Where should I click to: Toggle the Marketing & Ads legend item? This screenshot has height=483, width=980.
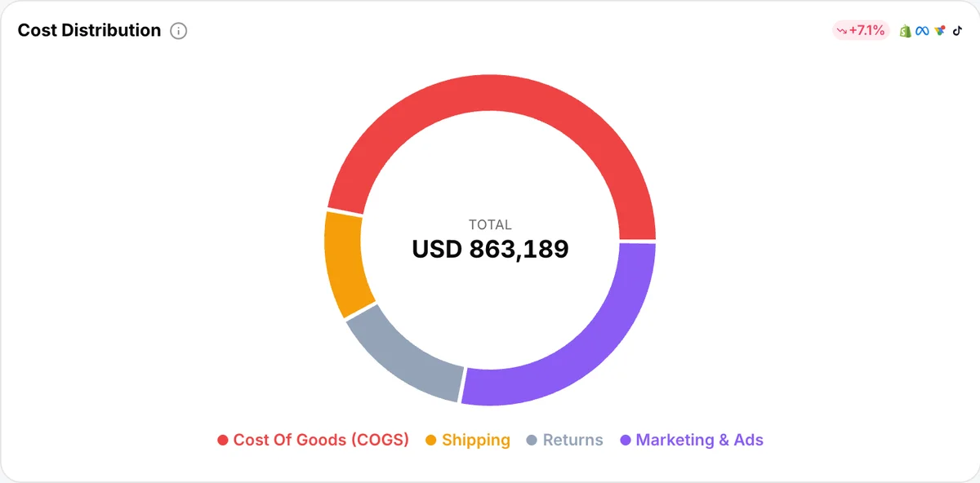pos(692,440)
